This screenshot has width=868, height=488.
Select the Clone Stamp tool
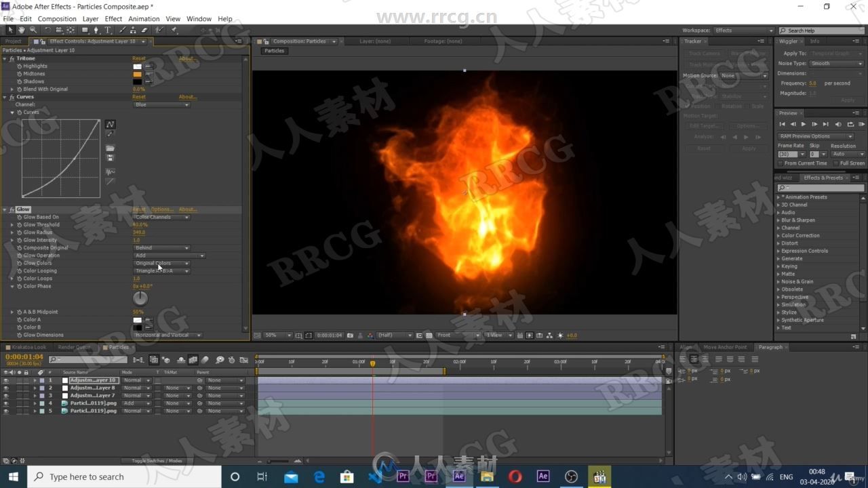tap(134, 30)
